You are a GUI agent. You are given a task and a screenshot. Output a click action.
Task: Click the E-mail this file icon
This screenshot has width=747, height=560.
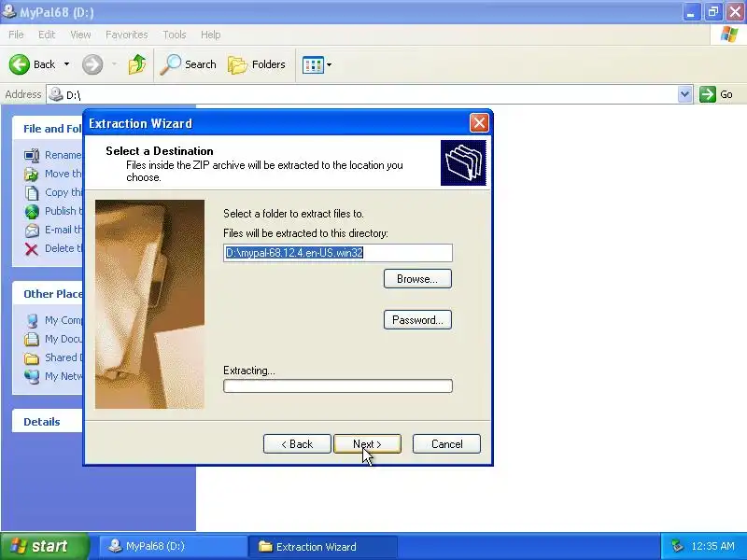point(32,230)
